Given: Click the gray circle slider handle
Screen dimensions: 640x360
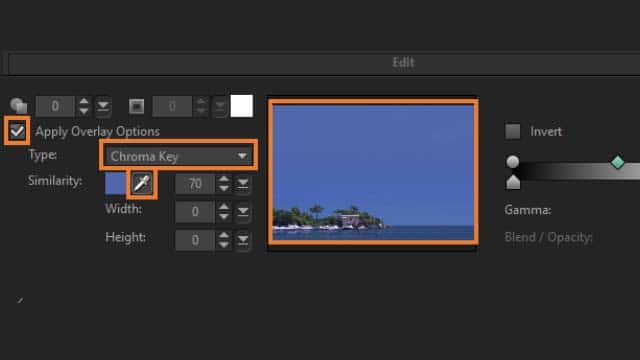Looking at the screenshot, I should pos(513,162).
